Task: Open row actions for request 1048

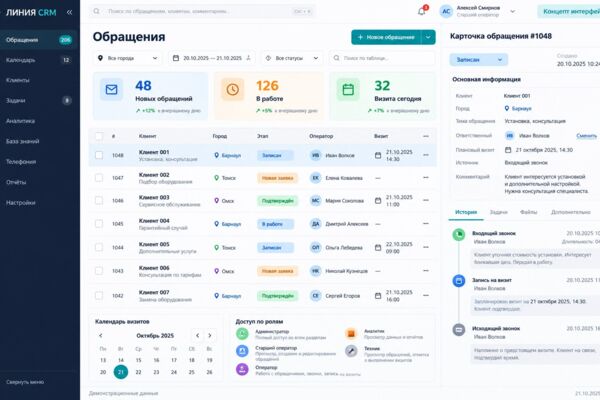Action: (x=426, y=155)
